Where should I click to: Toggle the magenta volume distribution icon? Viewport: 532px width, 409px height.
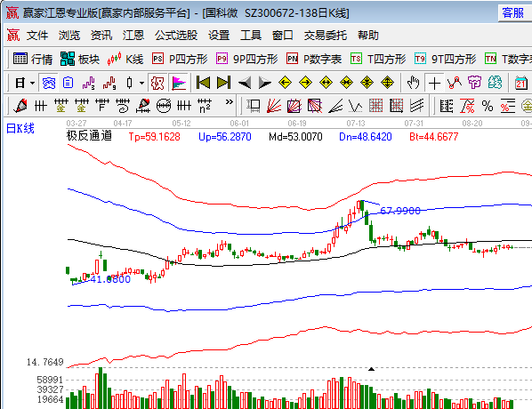click(179, 83)
